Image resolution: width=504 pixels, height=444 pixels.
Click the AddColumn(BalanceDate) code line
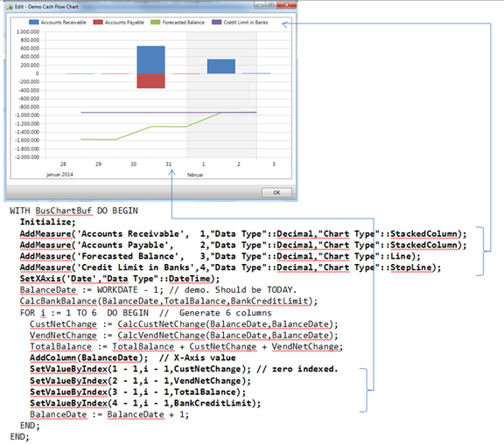tap(133, 358)
